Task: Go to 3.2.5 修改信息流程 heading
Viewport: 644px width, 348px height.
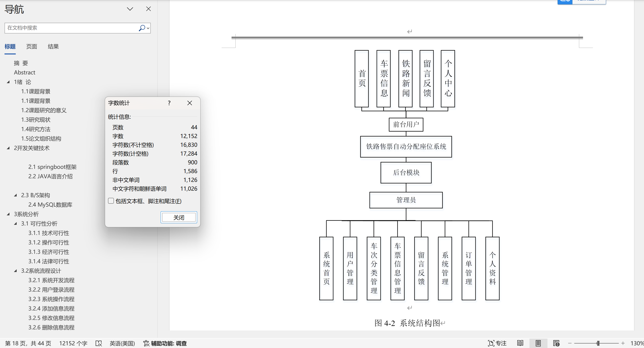Action: (x=51, y=318)
